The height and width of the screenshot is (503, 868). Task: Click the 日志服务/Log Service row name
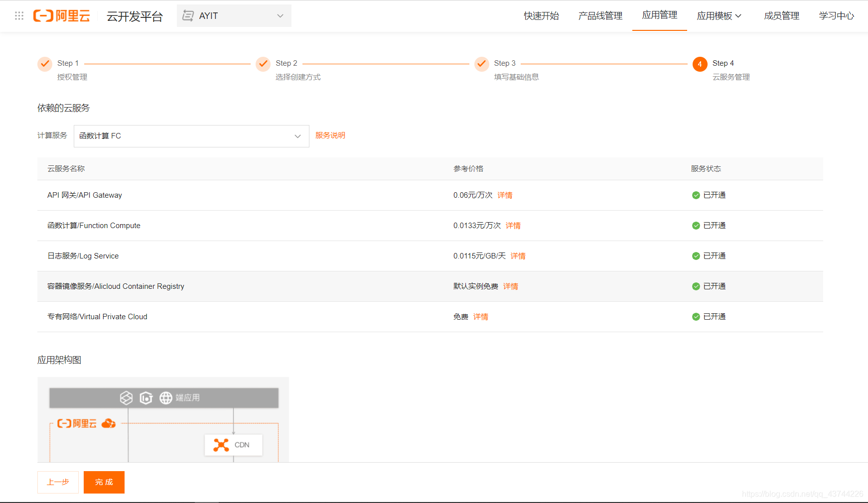coord(83,256)
